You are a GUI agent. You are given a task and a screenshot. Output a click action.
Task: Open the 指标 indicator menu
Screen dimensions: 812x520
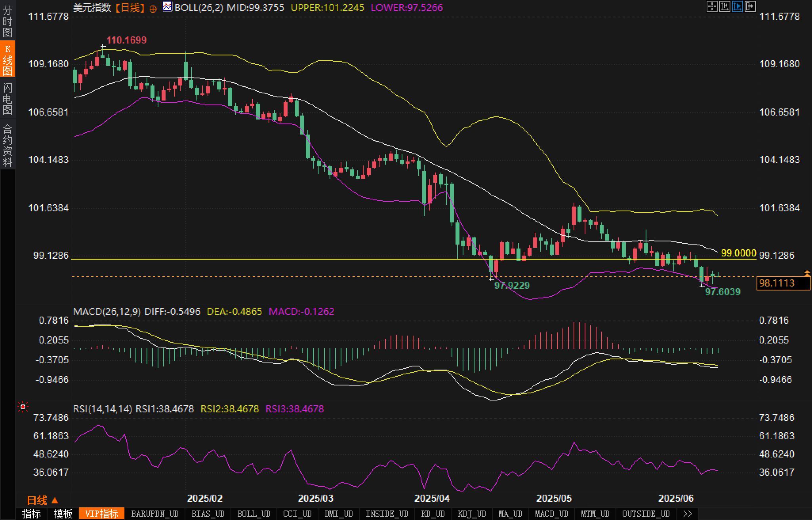coord(31,514)
